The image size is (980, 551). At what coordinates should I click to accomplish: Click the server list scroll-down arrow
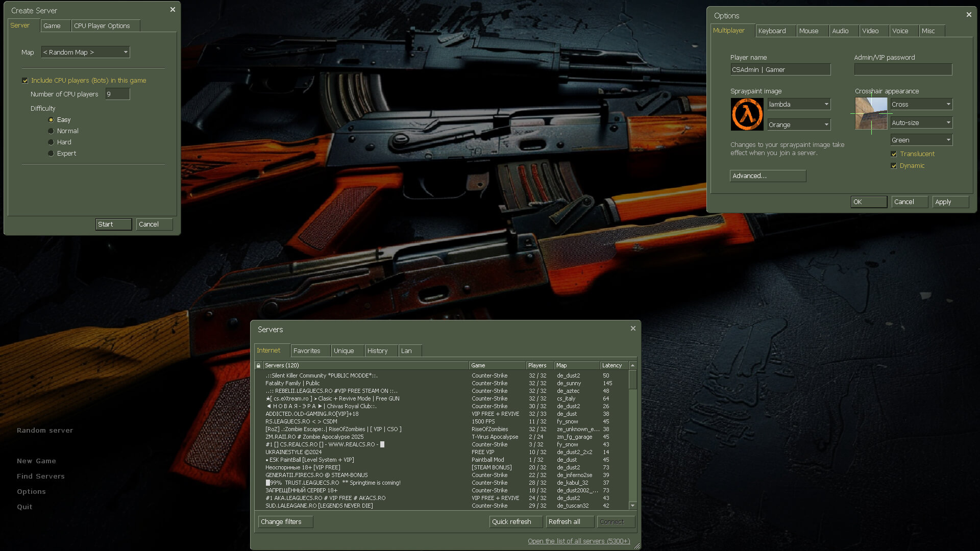click(633, 506)
